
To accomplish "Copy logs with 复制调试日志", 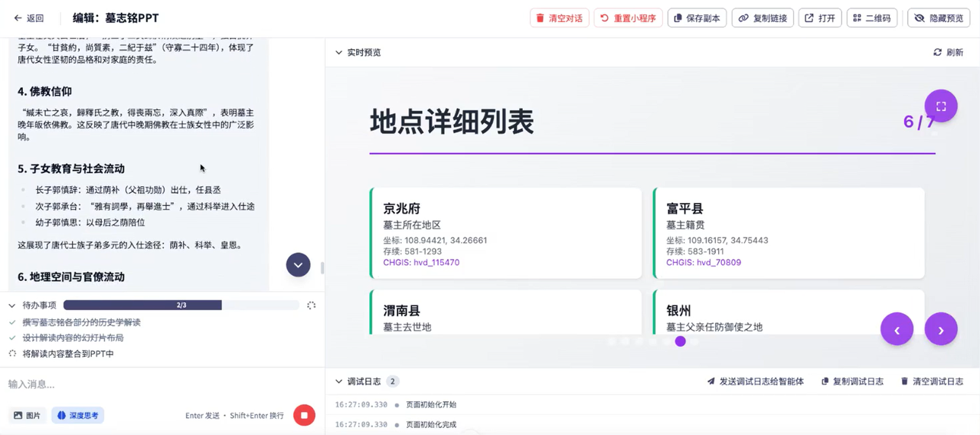I will tap(852, 381).
